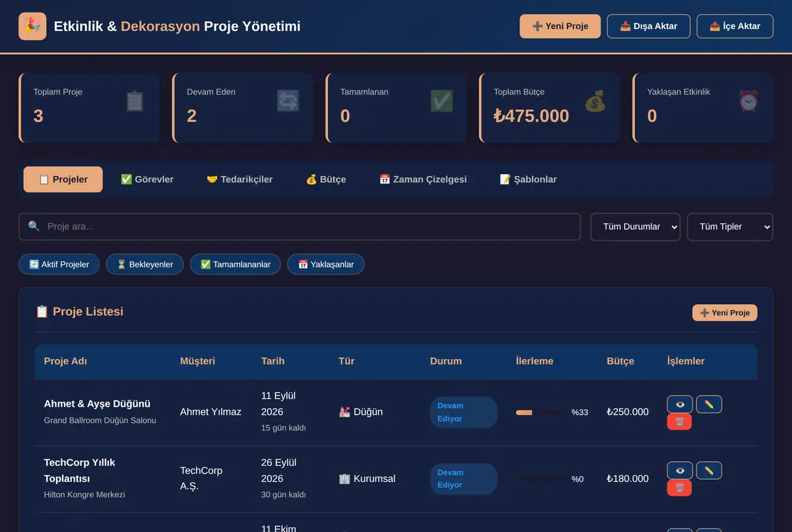Click the ₺180.000 budget cell
Viewport: 792px width, 532px height.
click(x=628, y=479)
